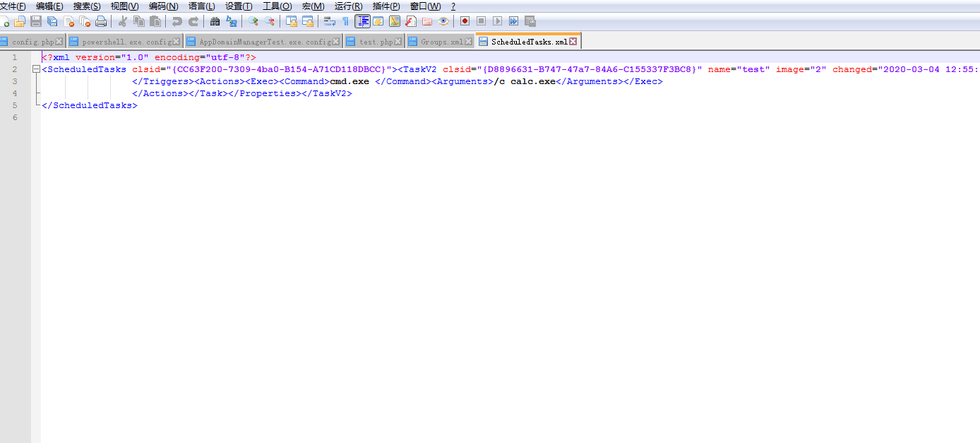Open Find with the binoculars icon
The height and width of the screenshot is (443, 980).
(x=215, y=21)
